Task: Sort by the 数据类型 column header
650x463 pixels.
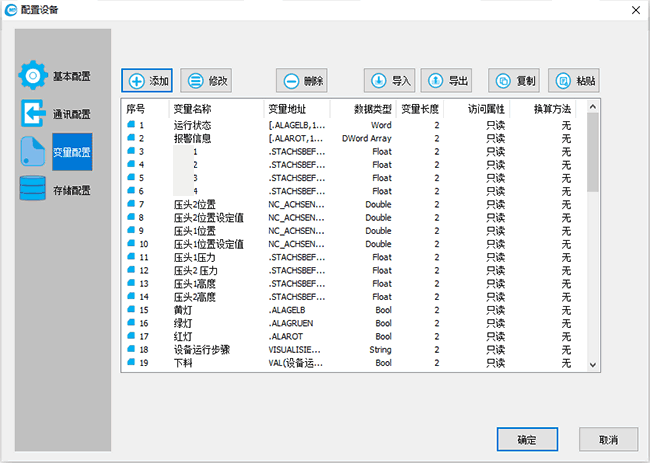Action: coord(372,108)
